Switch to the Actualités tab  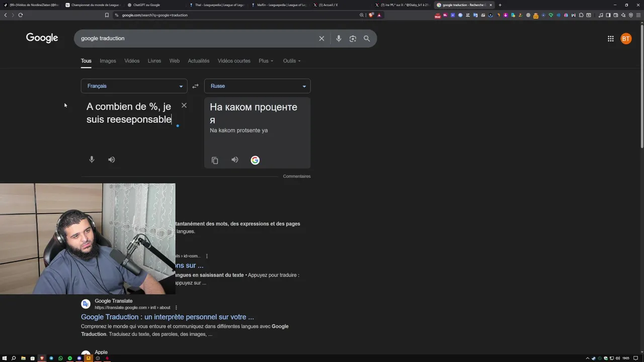(x=199, y=61)
